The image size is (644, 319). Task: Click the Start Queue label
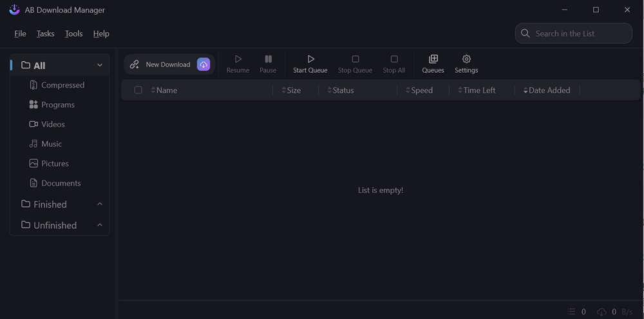pos(310,70)
